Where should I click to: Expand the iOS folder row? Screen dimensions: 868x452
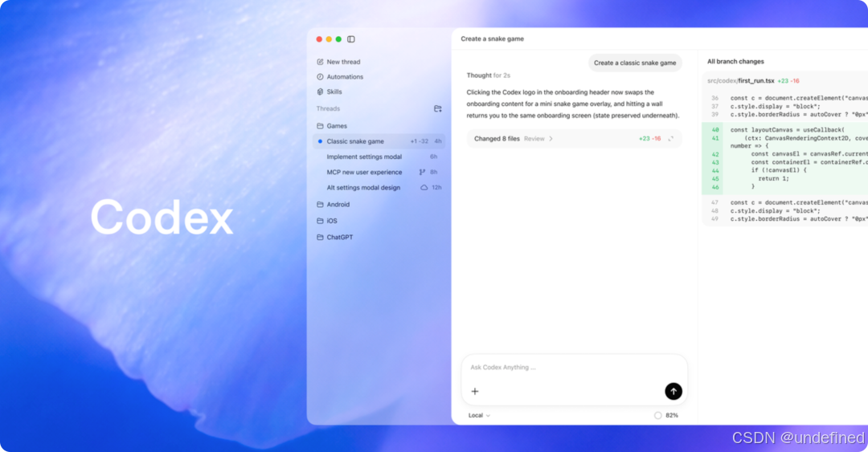pyautogui.click(x=379, y=221)
